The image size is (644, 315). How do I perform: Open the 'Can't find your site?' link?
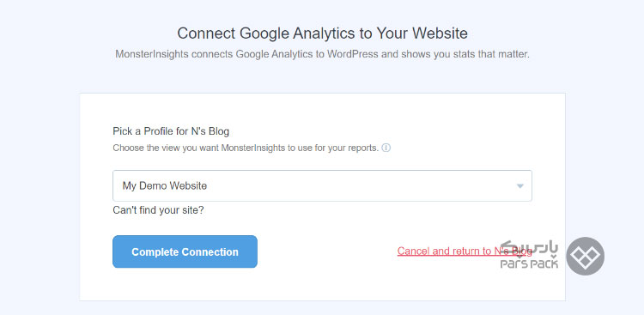coord(159,210)
